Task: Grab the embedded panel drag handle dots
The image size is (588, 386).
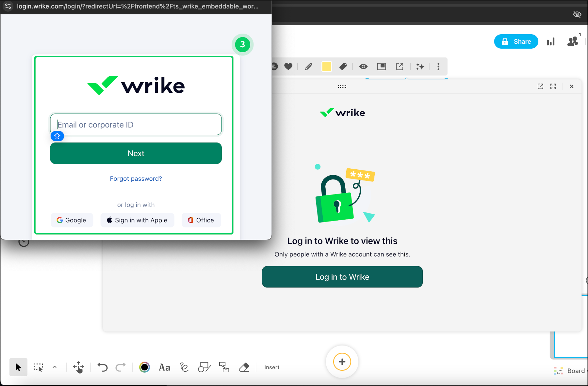Action: click(342, 86)
